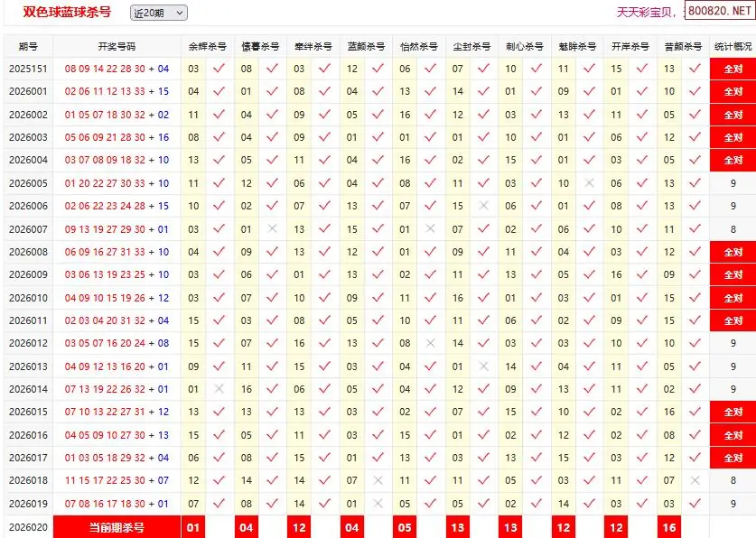Click the 双色球蓝球杀号 page title

[68, 12]
